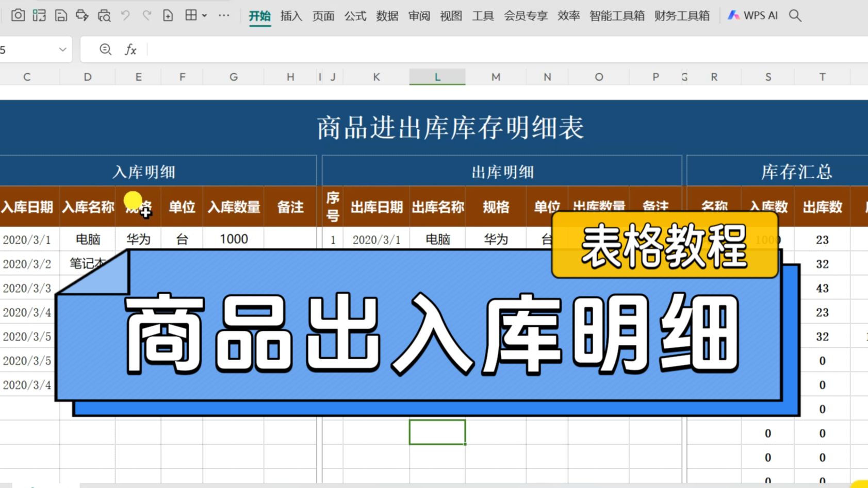Select column F header
This screenshot has height=488, width=868.
pos(182,77)
